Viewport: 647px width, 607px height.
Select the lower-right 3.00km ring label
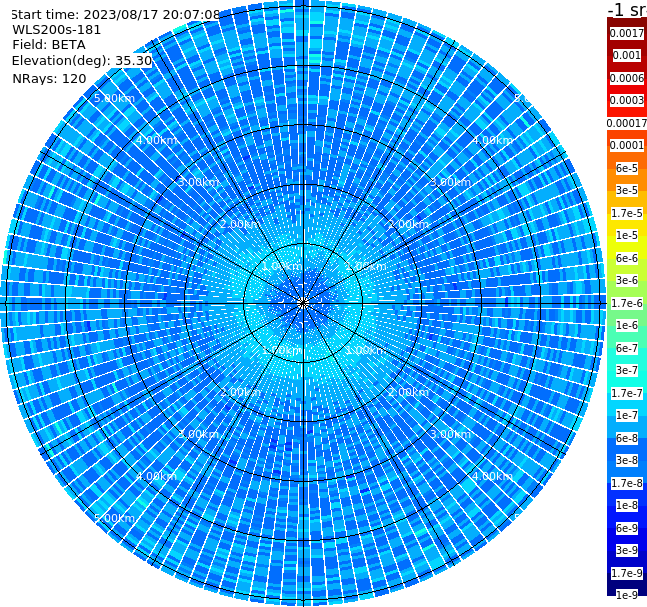coord(451,434)
